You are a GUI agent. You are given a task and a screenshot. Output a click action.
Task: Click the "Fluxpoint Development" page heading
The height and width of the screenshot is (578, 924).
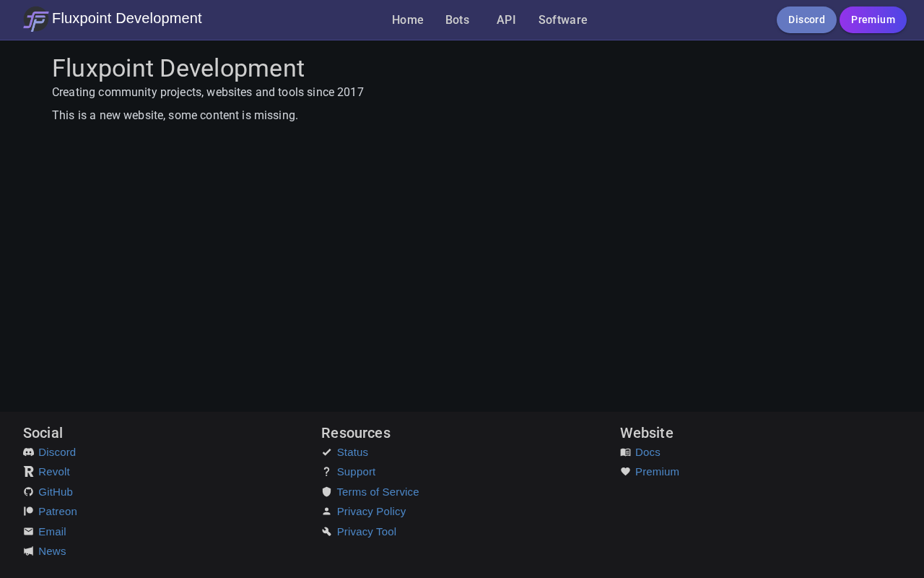click(178, 68)
